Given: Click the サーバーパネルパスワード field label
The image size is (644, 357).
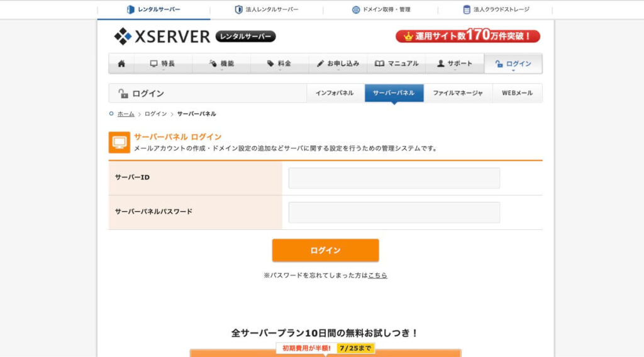Looking at the screenshot, I should pyautogui.click(x=153, y=212).
